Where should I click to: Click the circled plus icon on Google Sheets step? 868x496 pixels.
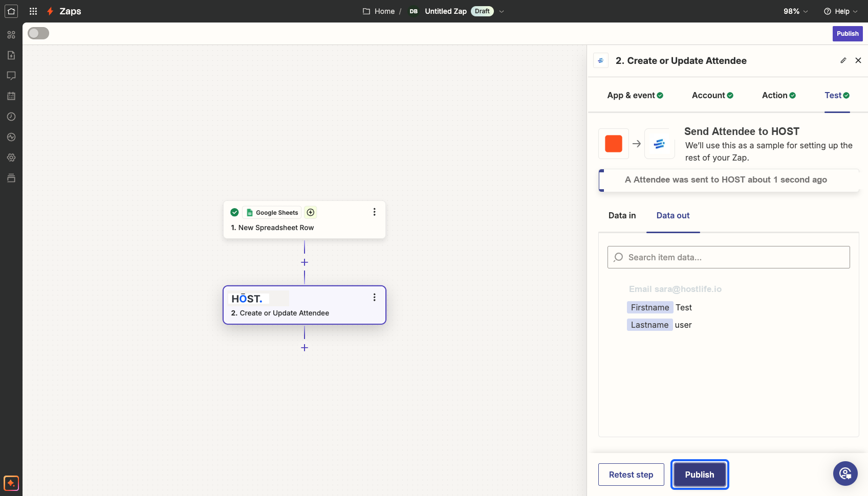(311, 212)
